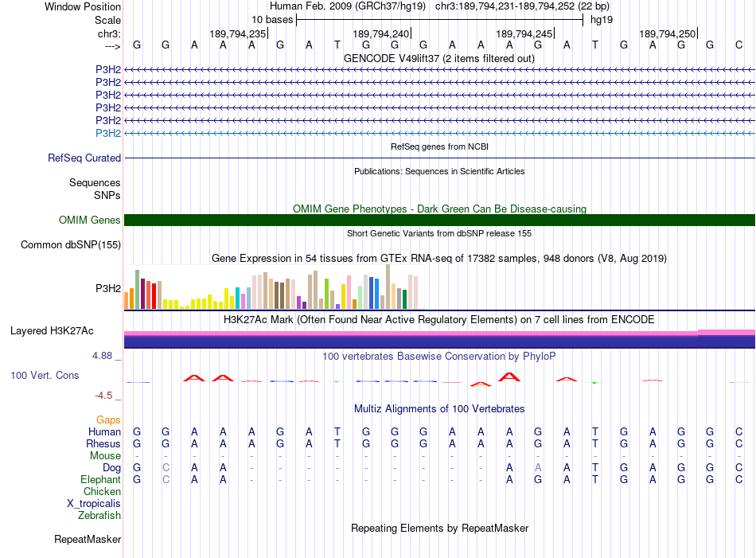Click the orange Gaps row label
This screenshot has height=558, width=756.
click(x=108, y=420)
